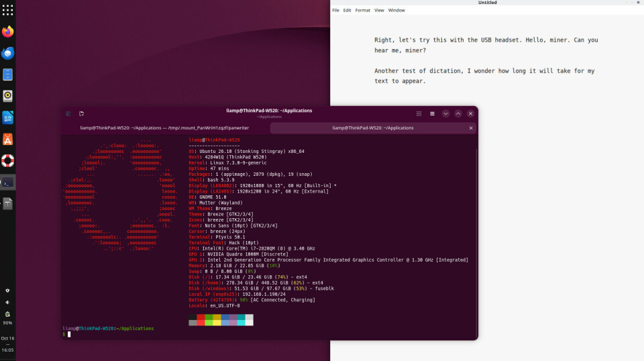
Task: Click the volume speaker tray icon
Action: (7, 302)
